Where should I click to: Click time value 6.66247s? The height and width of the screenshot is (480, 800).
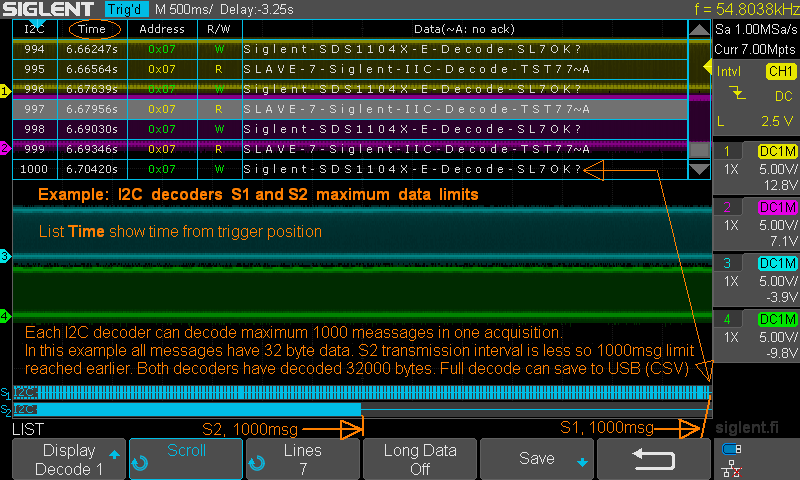coord(92,49)
